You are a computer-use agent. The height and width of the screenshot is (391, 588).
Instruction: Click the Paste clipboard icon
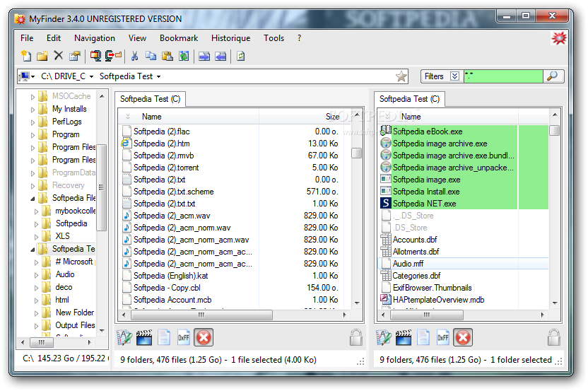coord(167,57)
